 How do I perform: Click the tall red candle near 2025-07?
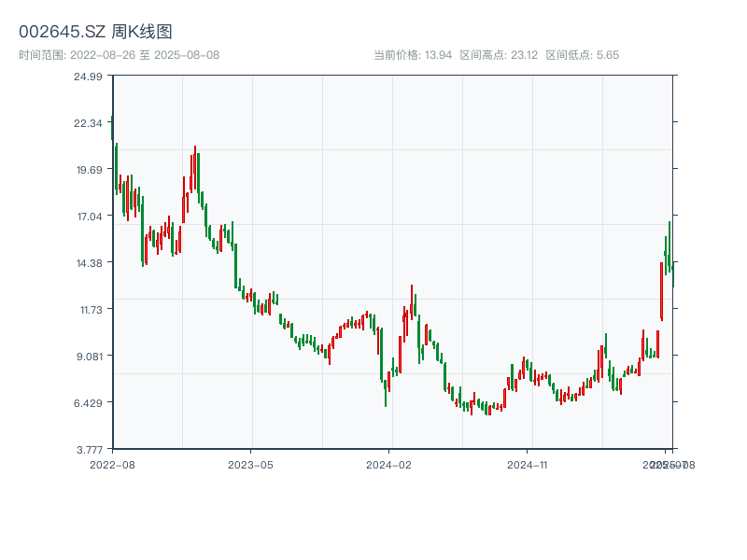pos(662,291)
